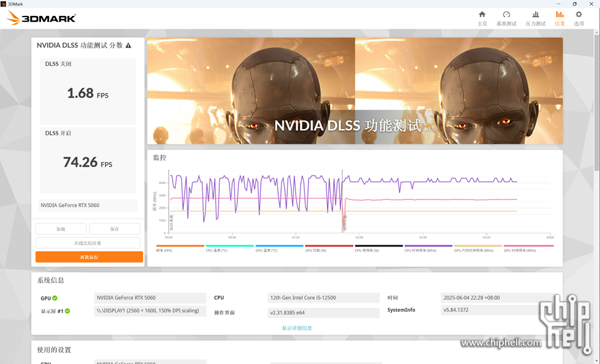Click the warning triangle beside 分数 title

pos(128,45)
